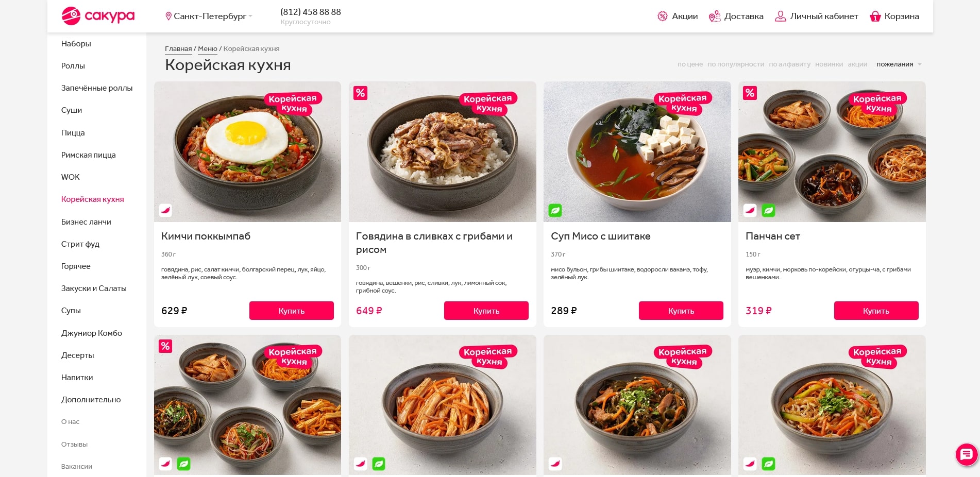The width and height of the screenshot is (980, 477).
Task: Click the personal account user icon
Action: coord(781,16)
